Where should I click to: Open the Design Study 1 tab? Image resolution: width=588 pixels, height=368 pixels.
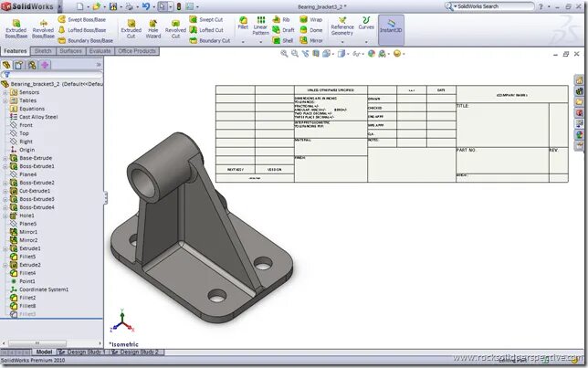(x=82, y=352)
